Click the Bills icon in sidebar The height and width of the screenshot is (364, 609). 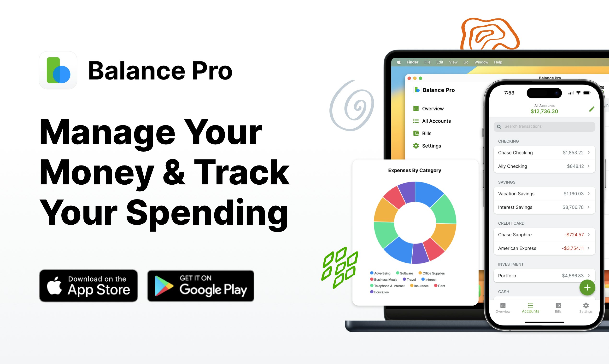pos(415,133)
